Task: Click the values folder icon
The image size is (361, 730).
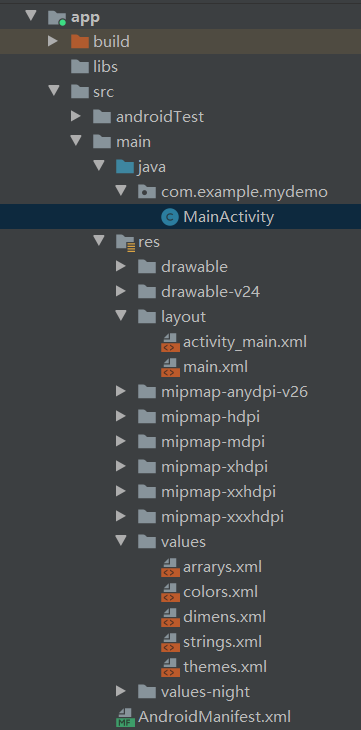Action: [147, 541]
